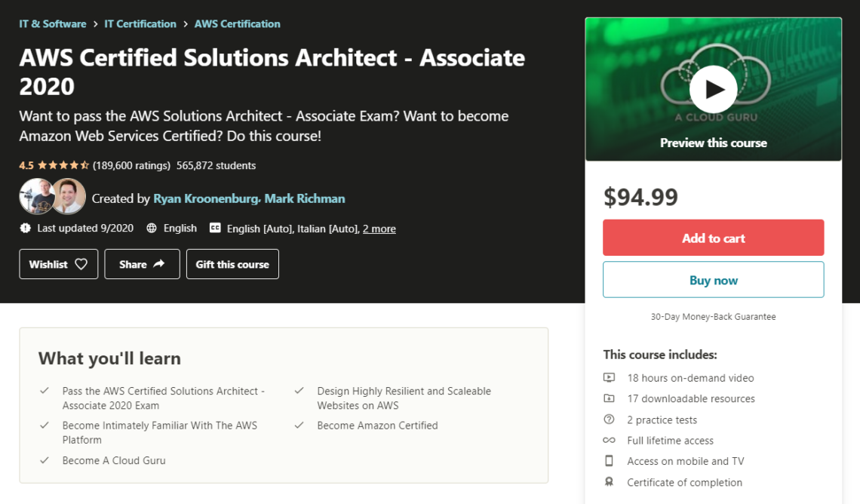Open the AWS Certification breadcrumb category

pos(237,23)
